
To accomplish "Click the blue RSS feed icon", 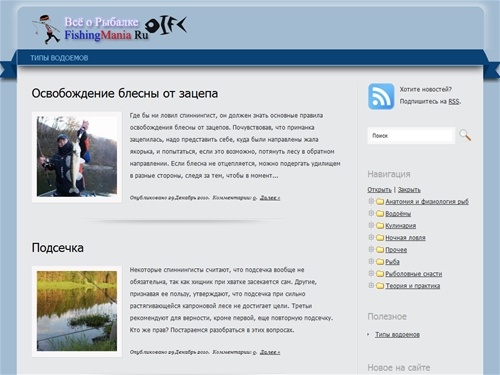I will click(381, 96).
